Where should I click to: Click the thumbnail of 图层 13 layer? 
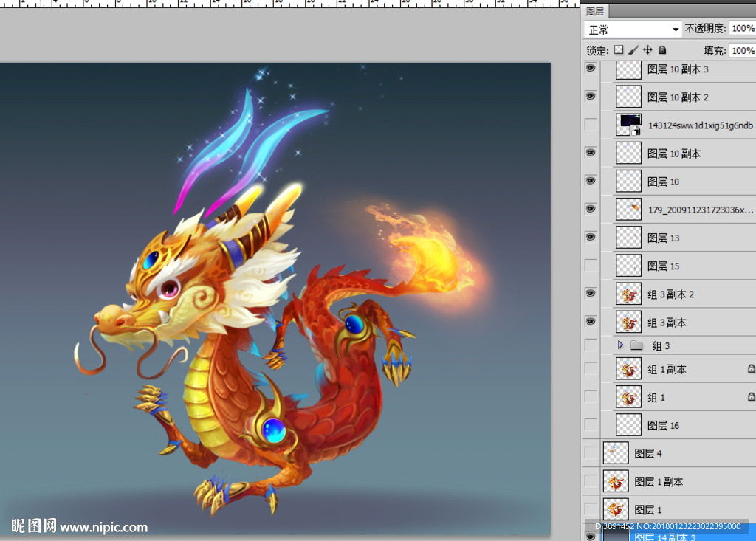click(629, 237)
